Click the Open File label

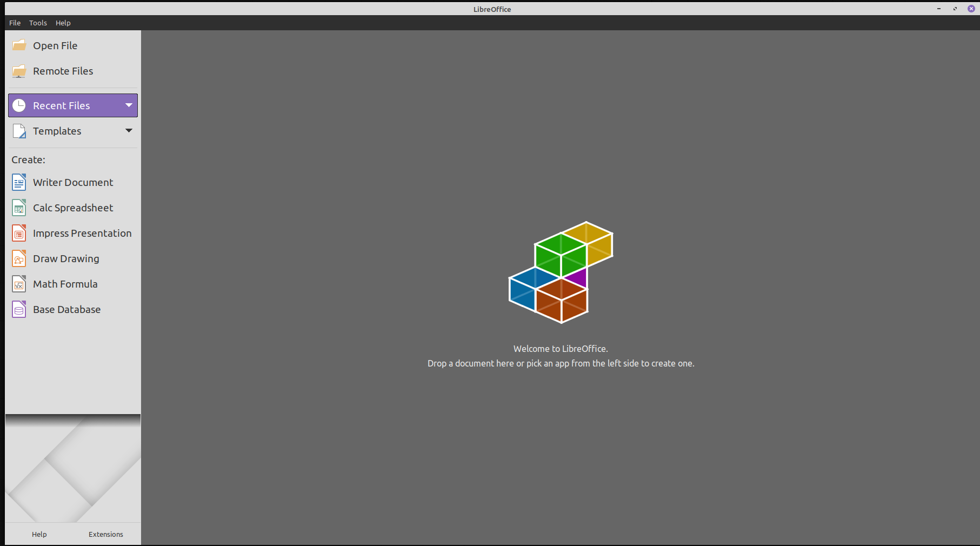[x=55, y=46]
